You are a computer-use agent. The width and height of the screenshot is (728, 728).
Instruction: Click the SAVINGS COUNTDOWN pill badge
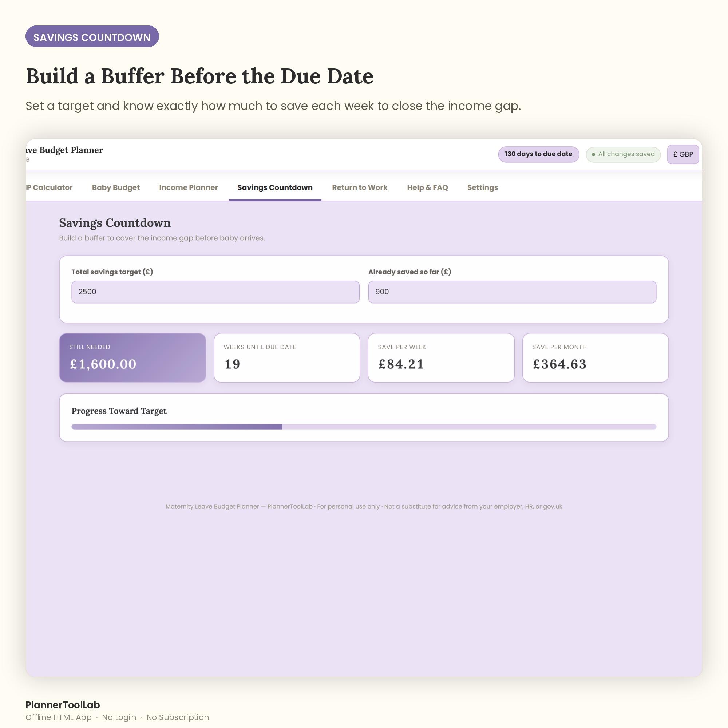tap(92, 36)
